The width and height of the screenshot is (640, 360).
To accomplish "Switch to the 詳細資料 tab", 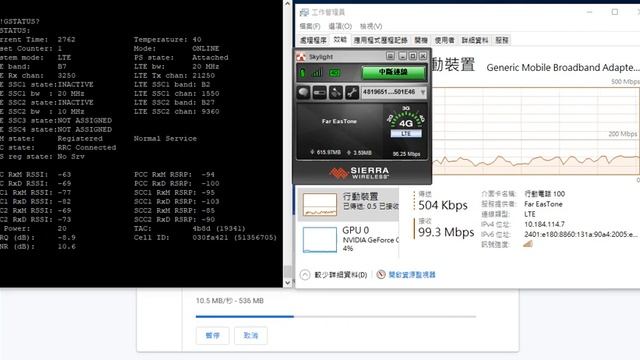I will 475,40.
